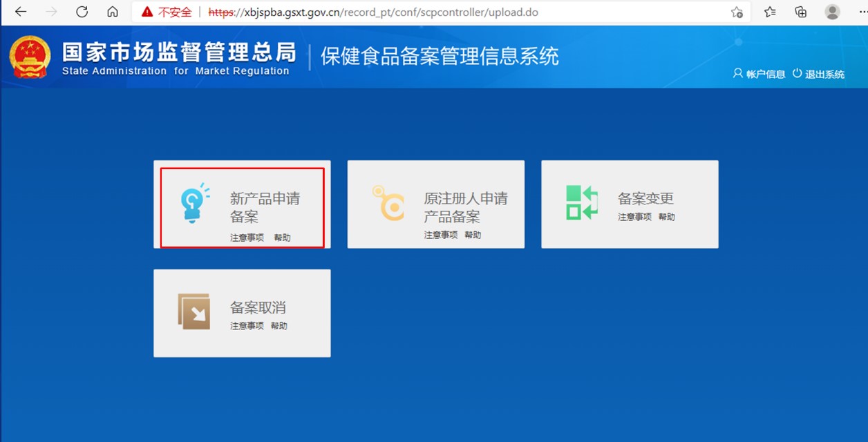Open 帐户信息 account icon
Screen dimensions: 868x442
point(737,73)
